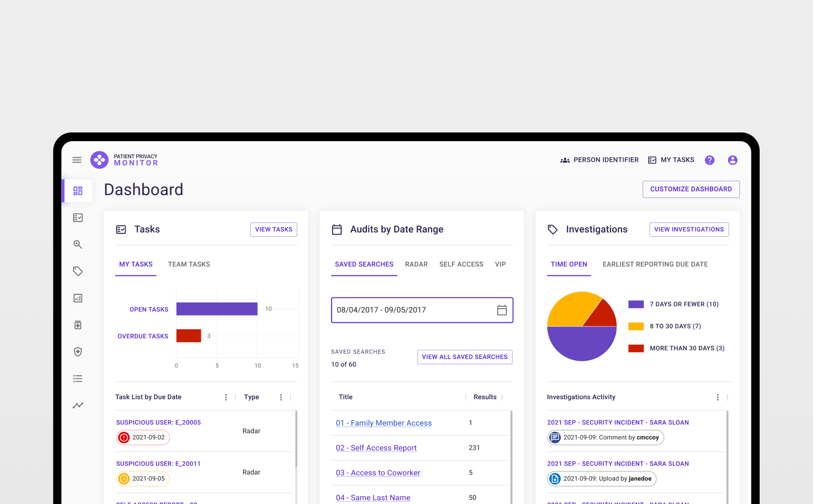Click the help question mark icon
The image size is (813, 504).
click(710, 160)
